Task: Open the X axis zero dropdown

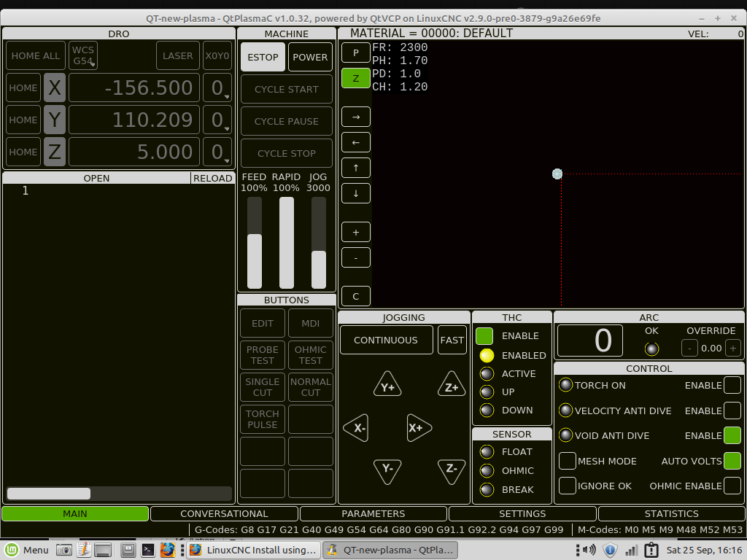Action: point(217,87)
